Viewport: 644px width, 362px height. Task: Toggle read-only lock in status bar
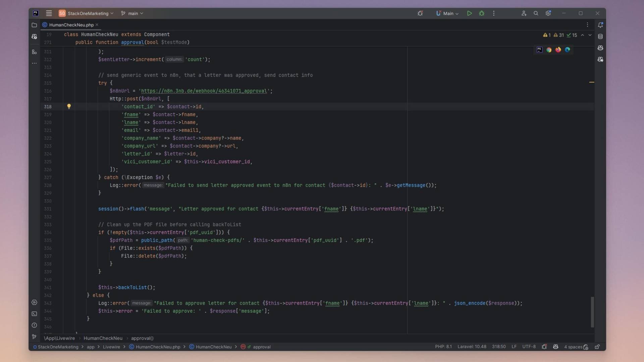click(597, 347)
